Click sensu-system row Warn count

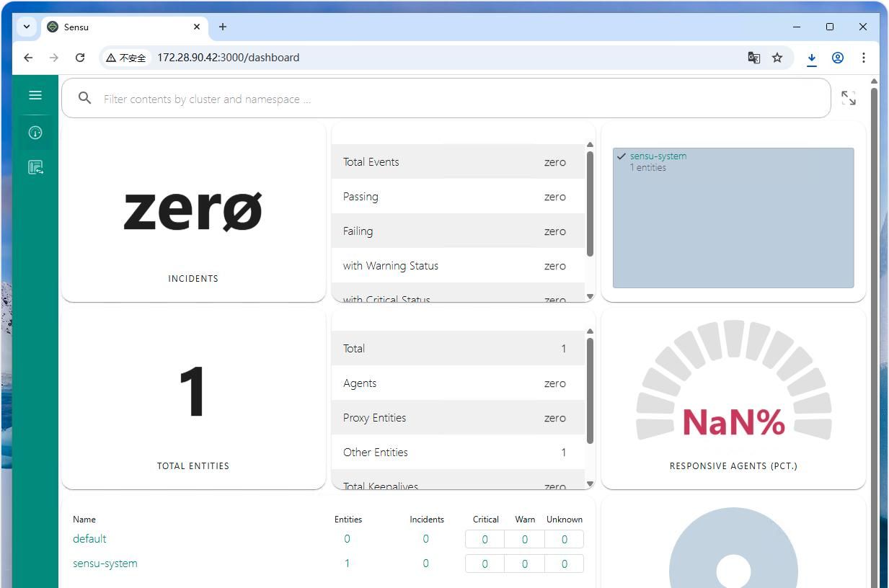coord(524,563)
